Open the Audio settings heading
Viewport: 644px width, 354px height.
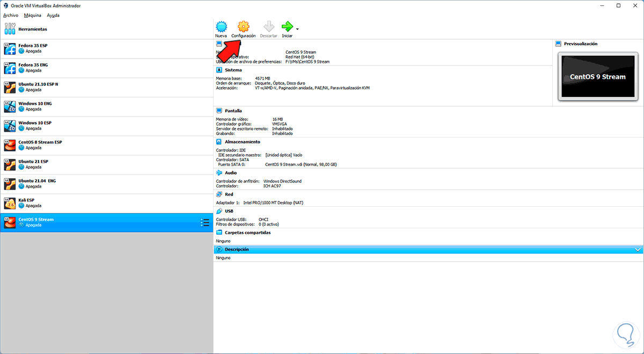(231, 173)
